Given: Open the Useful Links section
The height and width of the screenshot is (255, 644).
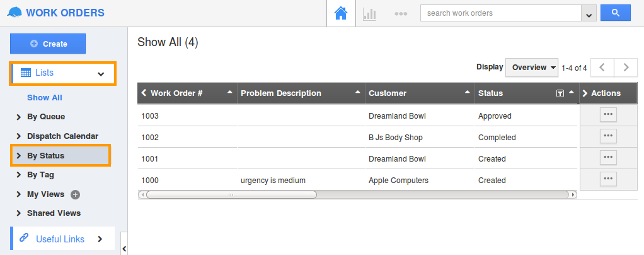Looking at the screenshot, I should (62, 239).
